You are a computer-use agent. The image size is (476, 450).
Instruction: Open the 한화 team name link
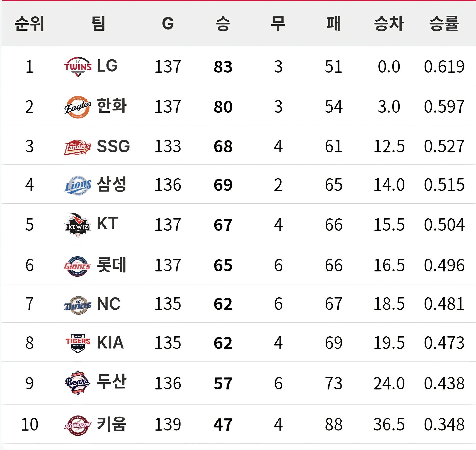[112, 106]
